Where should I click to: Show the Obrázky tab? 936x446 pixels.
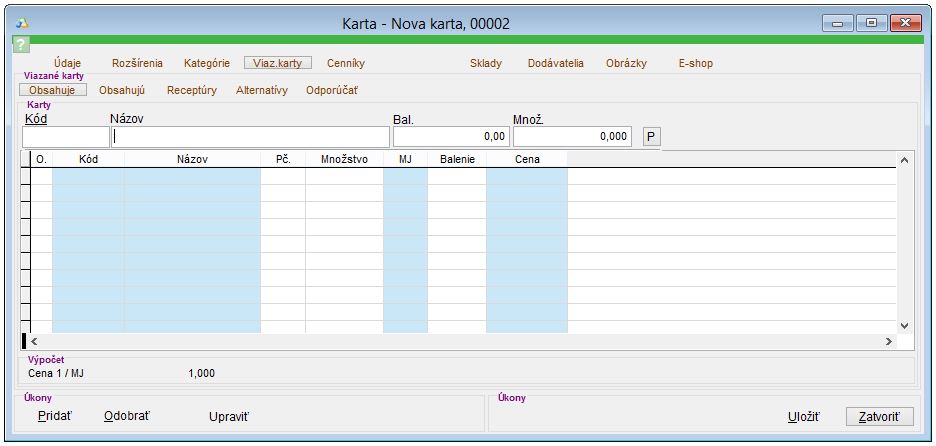(x=626, y=63)
